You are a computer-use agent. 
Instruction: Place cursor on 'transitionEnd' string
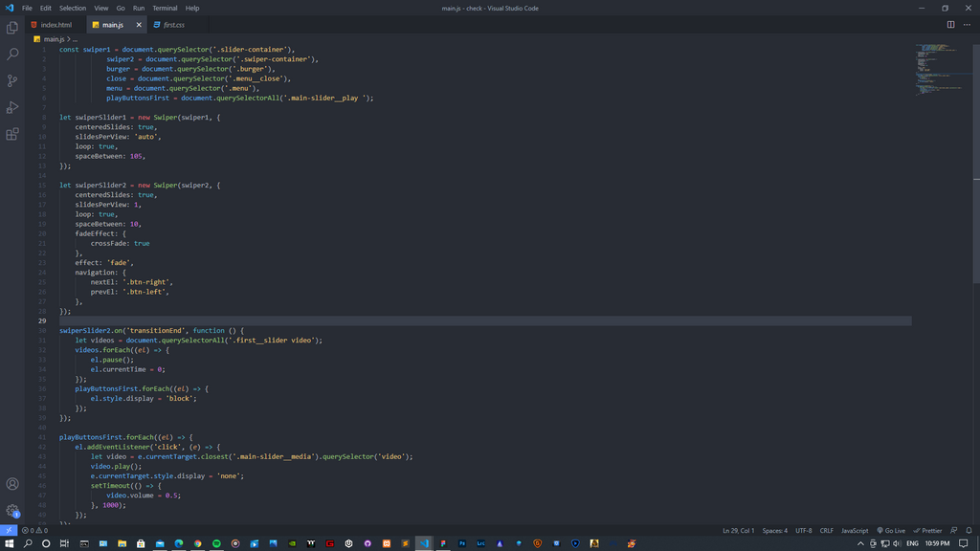tap(156, 330)
